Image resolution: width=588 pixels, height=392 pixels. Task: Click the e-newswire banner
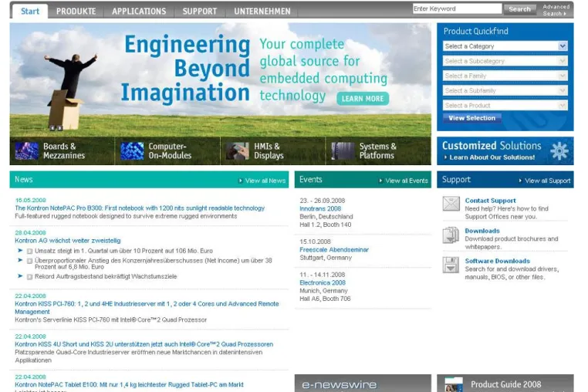[363, 384]
